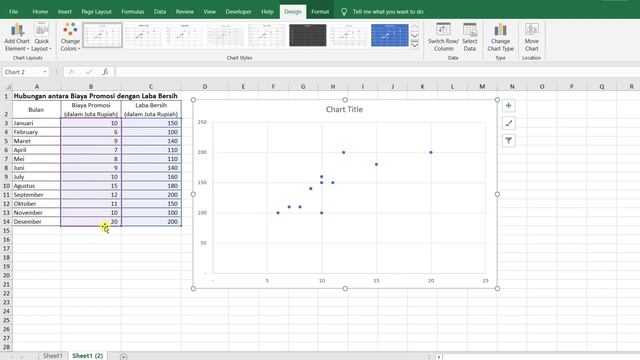Select the Biaya Promosi header cell

[x=91, y=109]
